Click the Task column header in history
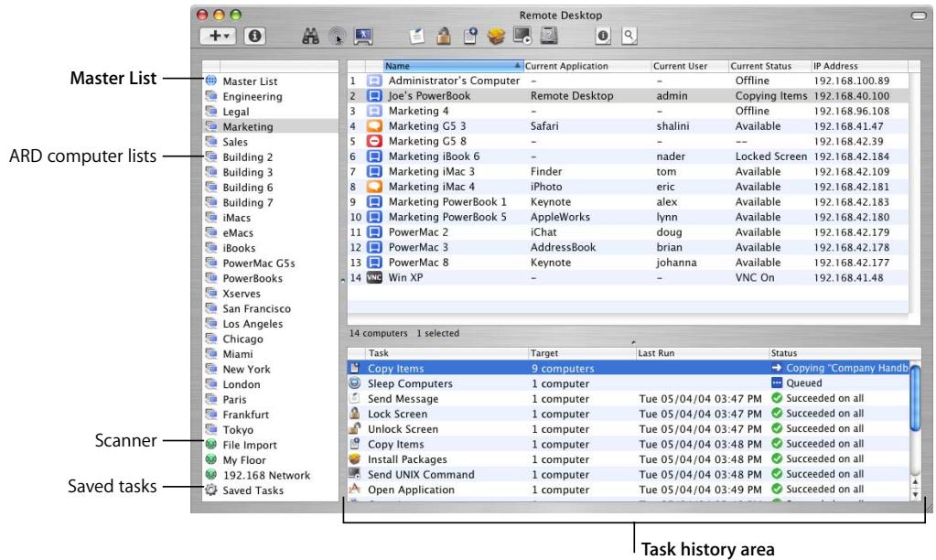 coord(446,353)
